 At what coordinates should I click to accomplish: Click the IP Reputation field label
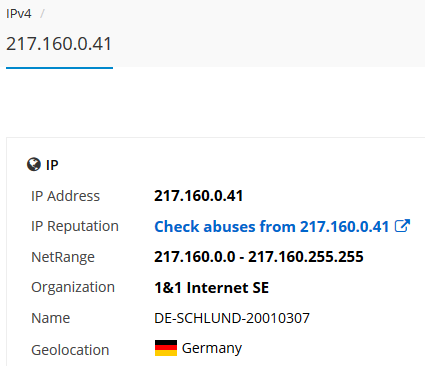(75, 226)
